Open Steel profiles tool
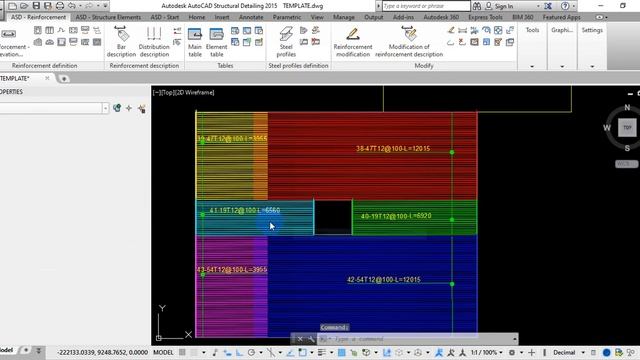Image resolution: width=640 pixels, height=360 pixels. coord(286,42)
